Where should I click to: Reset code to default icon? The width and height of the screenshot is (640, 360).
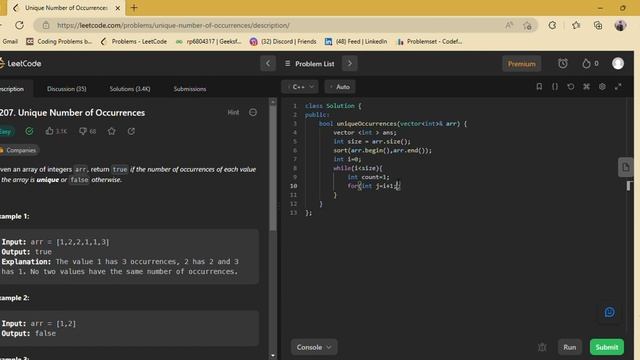coord(571,87)
